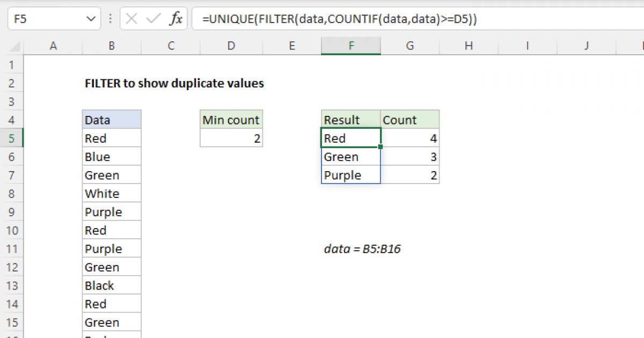Select the cell containing Black
Screen dimensions: 644x338
coord(111,285)
